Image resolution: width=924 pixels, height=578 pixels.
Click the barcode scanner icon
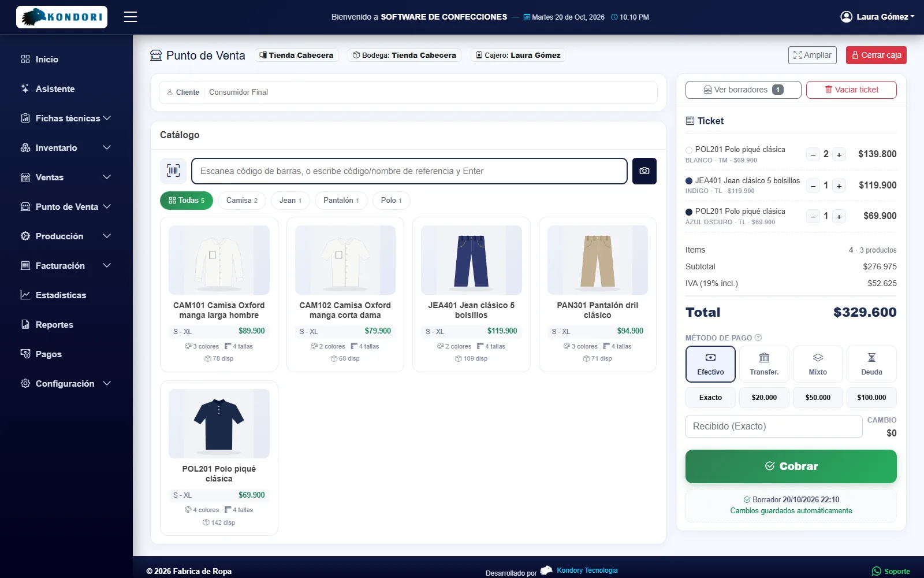click(x=173, y=171)
